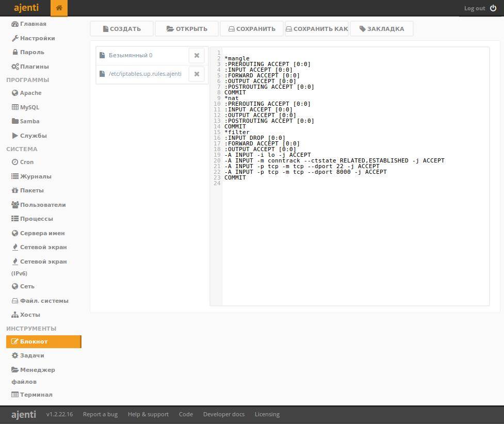
Task: Open the Терминал tool in sidebar
Action: click(x=36, y=395)
